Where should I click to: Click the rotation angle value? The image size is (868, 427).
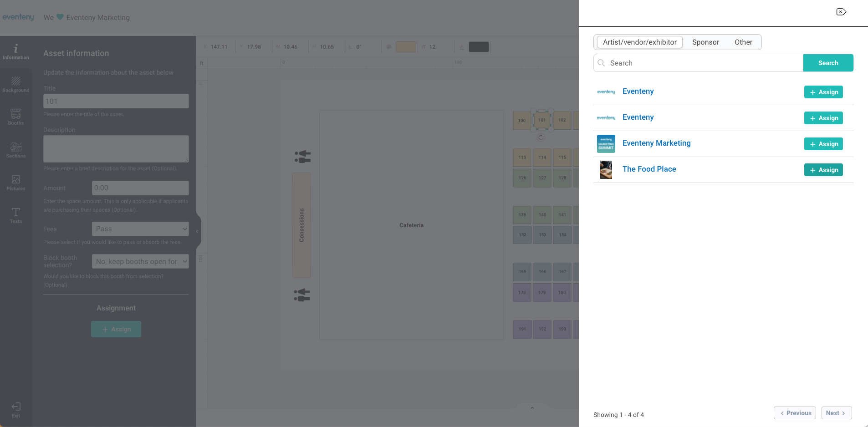pyautogui.click(x=359, y=47)
